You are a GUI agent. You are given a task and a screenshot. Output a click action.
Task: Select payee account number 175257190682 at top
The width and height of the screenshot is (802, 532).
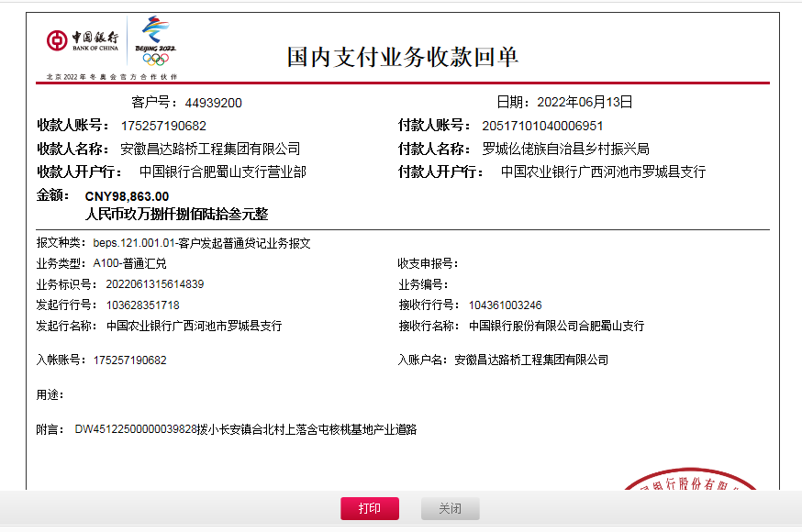[x=163, y=126]
